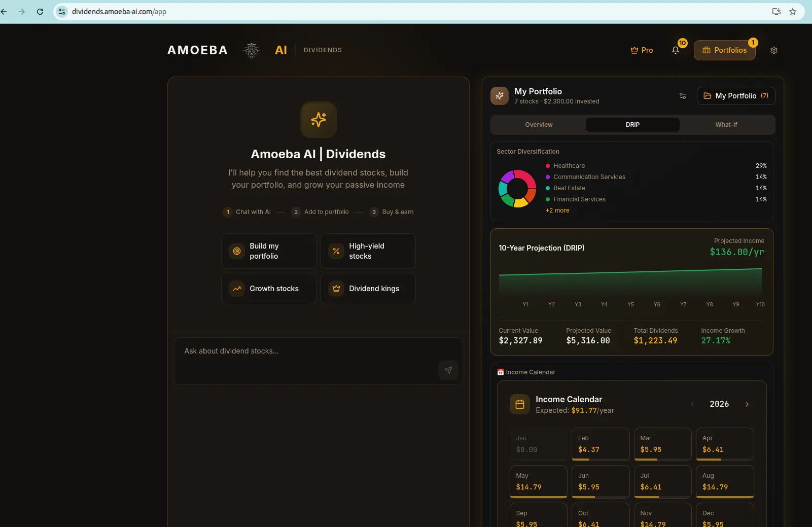Click the trend arrow icon on Growth stocks
Screen dimensions: 812x527
237,289
